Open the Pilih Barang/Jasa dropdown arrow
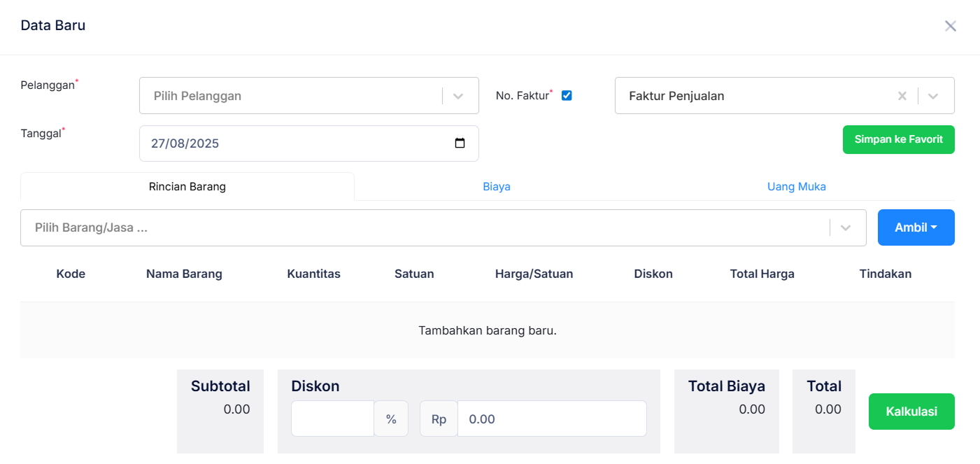This screenshot has height=464, width=980. tap(846, 227)
